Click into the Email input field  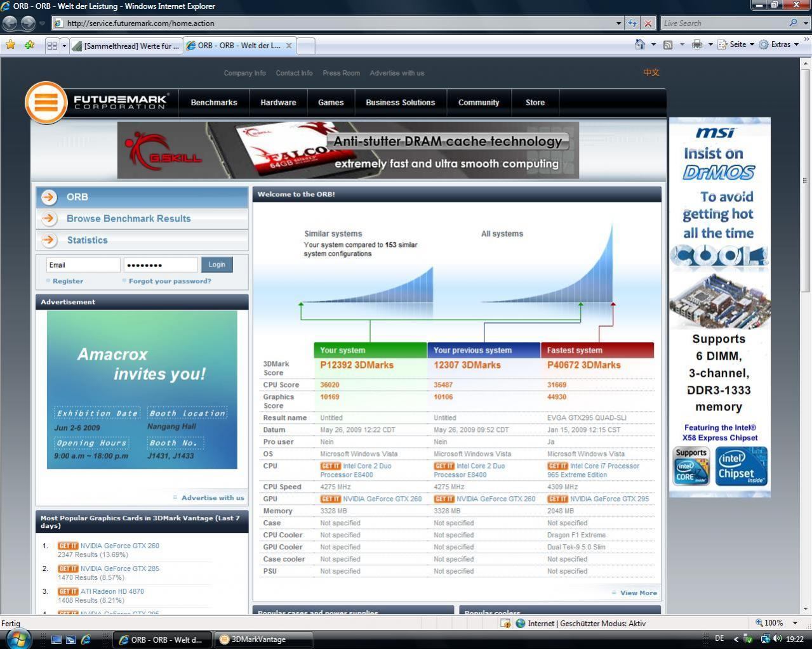coord(83,265)
